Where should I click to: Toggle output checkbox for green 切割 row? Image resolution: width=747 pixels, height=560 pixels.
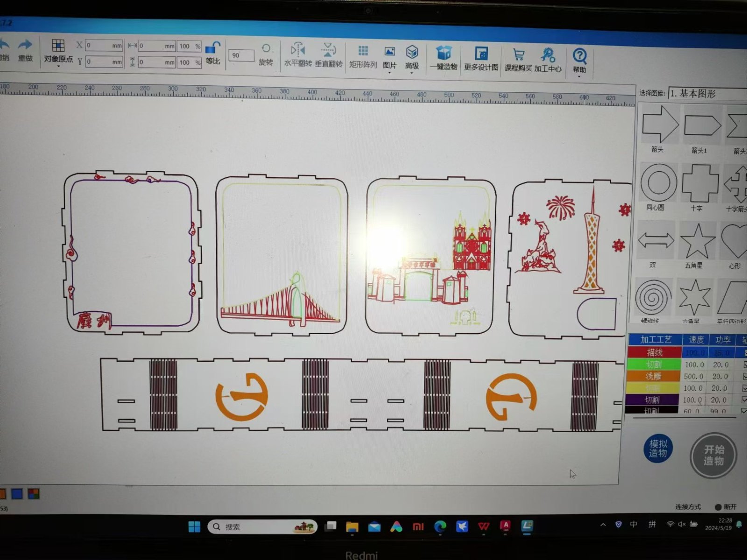point(744,364)
